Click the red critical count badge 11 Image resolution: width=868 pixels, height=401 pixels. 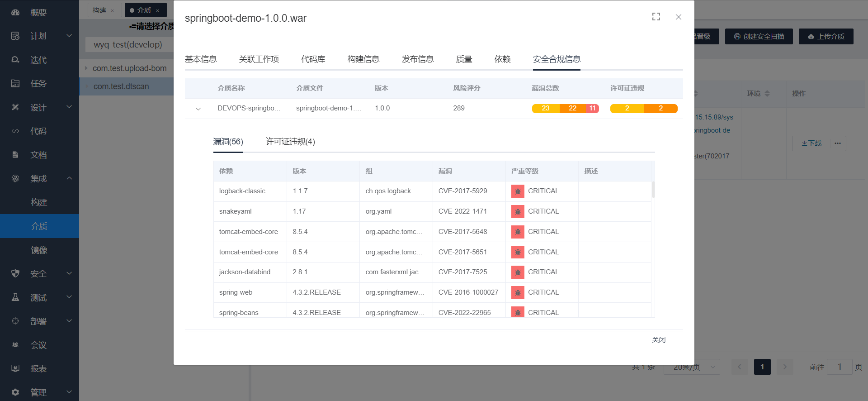tap(592, 109)
